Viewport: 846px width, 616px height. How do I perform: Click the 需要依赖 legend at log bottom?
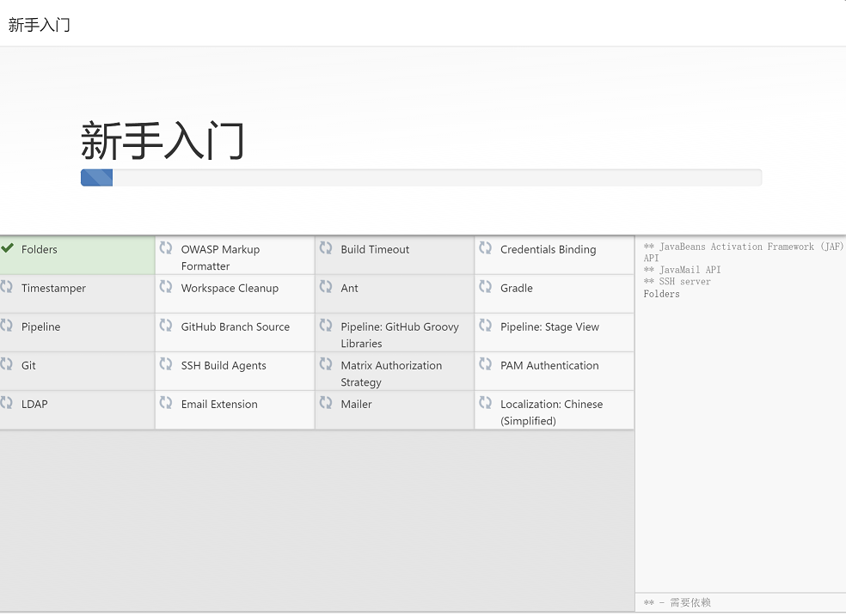coord(677,603)
